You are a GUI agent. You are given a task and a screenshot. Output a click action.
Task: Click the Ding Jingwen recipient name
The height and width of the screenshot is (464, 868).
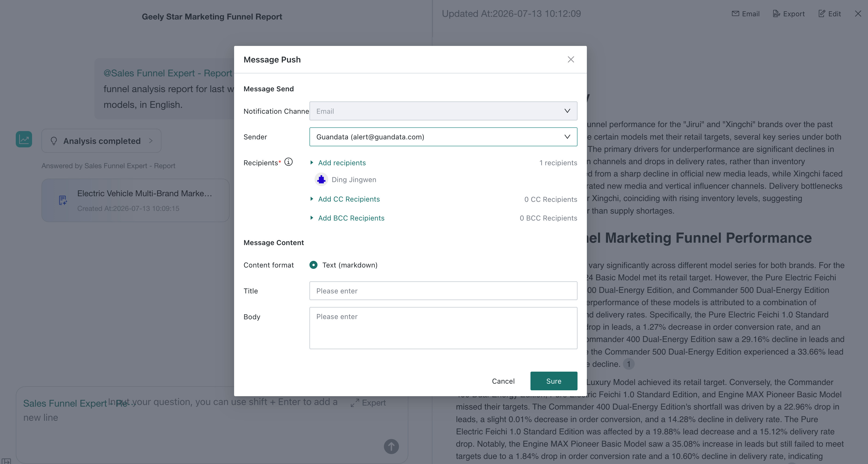[354, 179]
